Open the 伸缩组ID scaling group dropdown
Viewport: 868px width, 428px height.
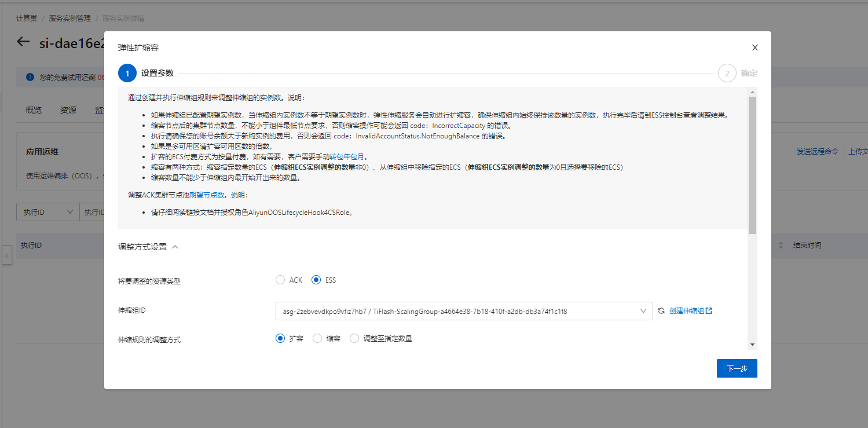coord(464,311)
